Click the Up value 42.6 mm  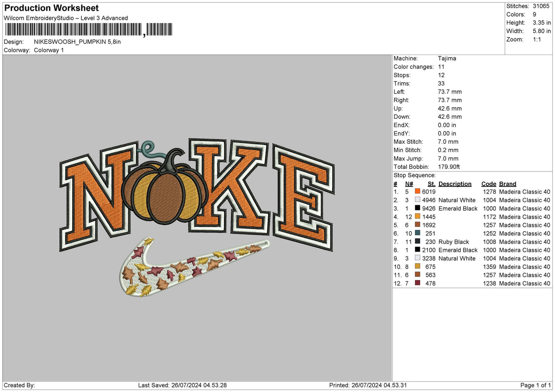coord(450,108)
